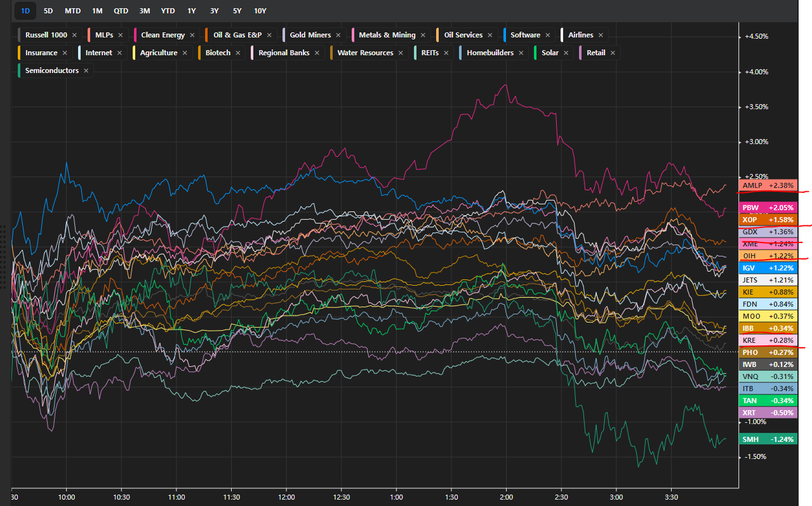Click the X on the Gold Miners chip

pos(338,36)
